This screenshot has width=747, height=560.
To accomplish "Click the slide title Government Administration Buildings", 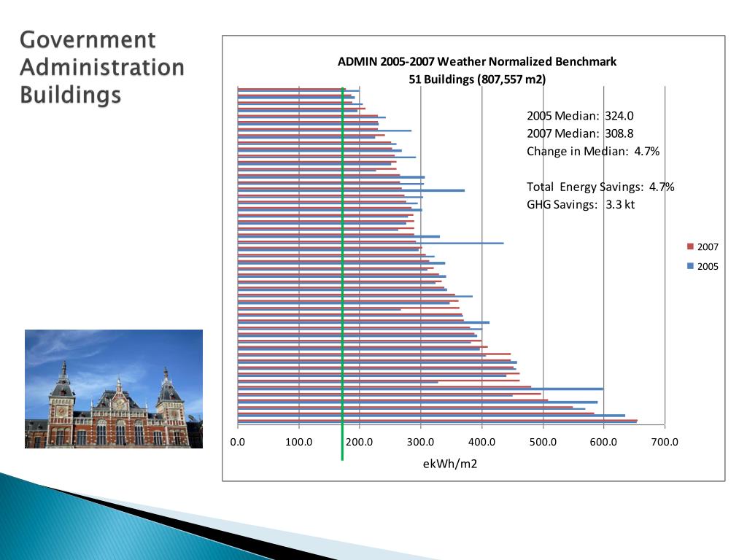I will (x=101, y=67).
